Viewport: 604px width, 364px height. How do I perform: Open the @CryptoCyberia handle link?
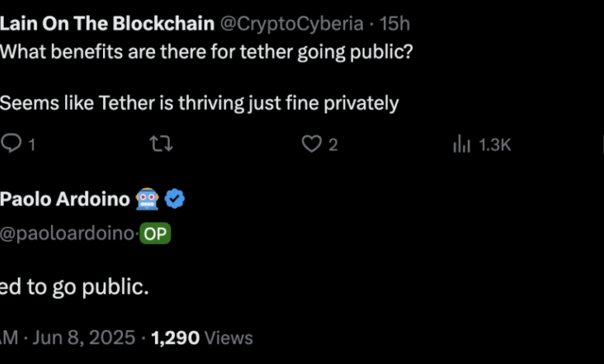click(x=292, y=24)
